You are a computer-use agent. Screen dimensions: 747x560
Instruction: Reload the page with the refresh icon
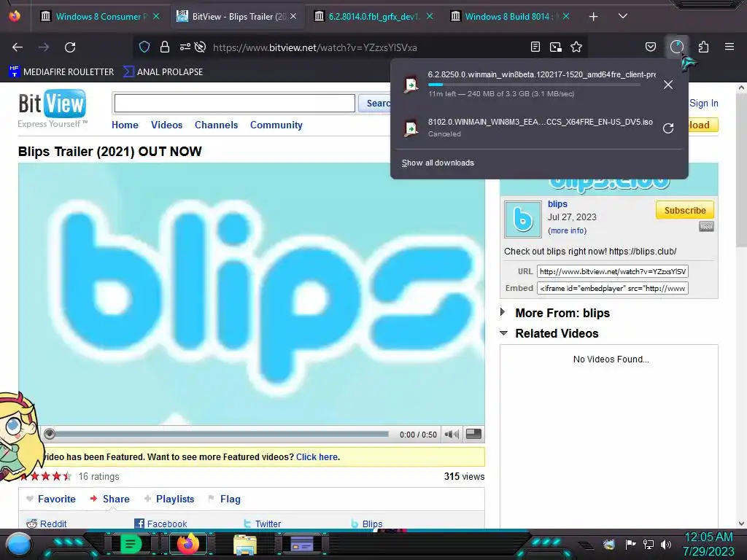70,47
